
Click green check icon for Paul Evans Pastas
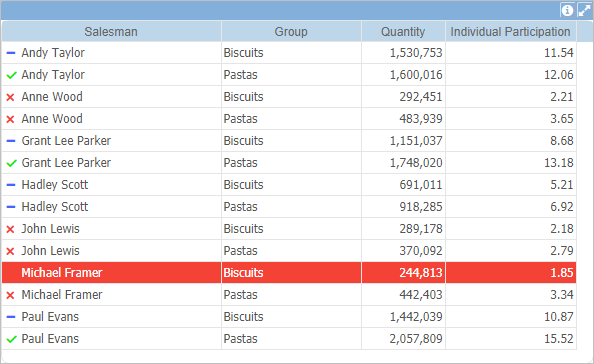click(11, 339)
